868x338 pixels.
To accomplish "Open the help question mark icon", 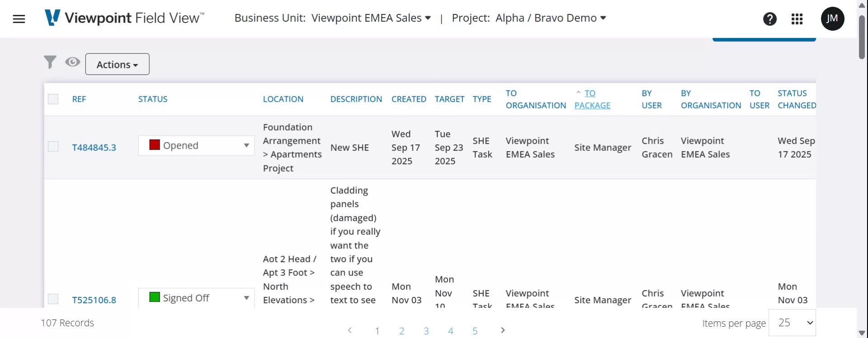I will (x=770, y=19).
